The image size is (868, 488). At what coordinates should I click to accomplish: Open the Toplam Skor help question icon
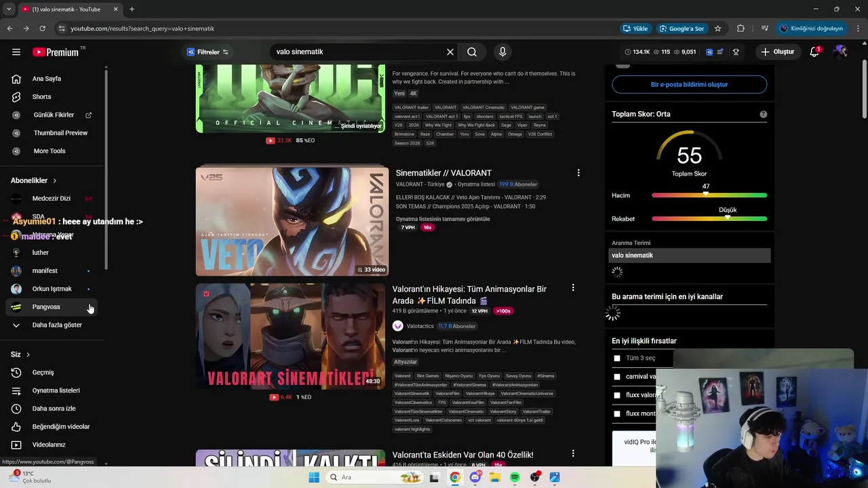(763, 115)
